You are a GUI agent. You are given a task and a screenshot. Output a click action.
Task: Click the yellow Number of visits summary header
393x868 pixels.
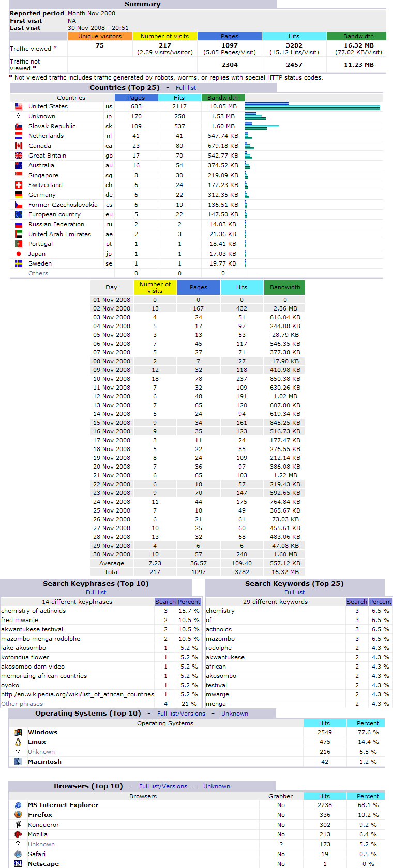pyautogui.click(x=165, y=36)
